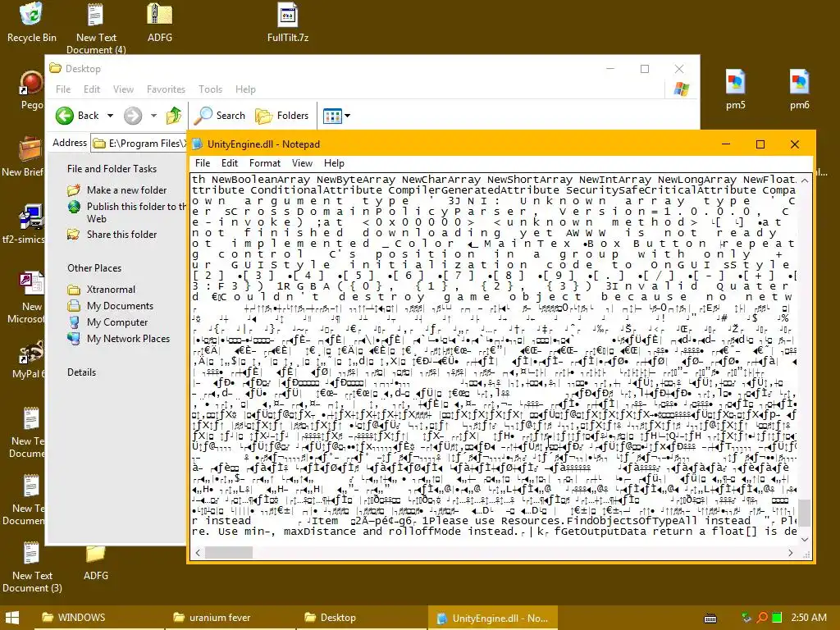Image resolution: width=840 pixels, height=630 pixels.
Task: Open My Documents in Other Places
Action: pyautogui.click(x=111, y=306)
